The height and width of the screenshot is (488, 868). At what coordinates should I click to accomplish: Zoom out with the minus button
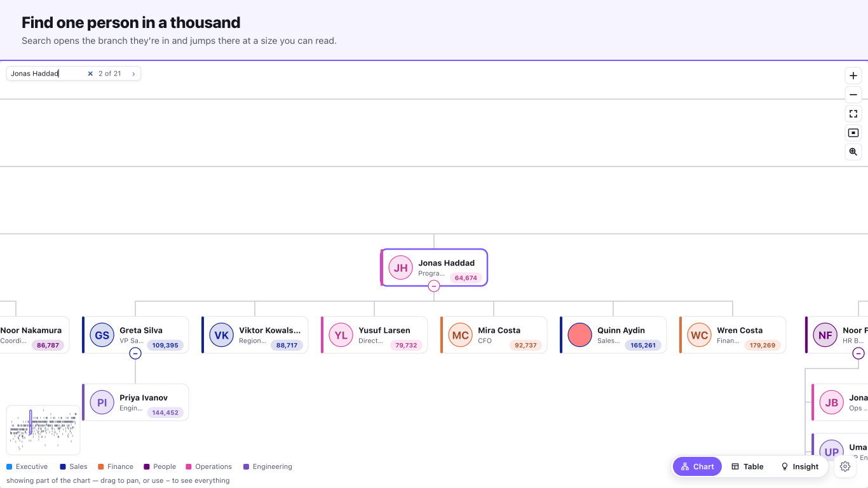tap(853, 95)
